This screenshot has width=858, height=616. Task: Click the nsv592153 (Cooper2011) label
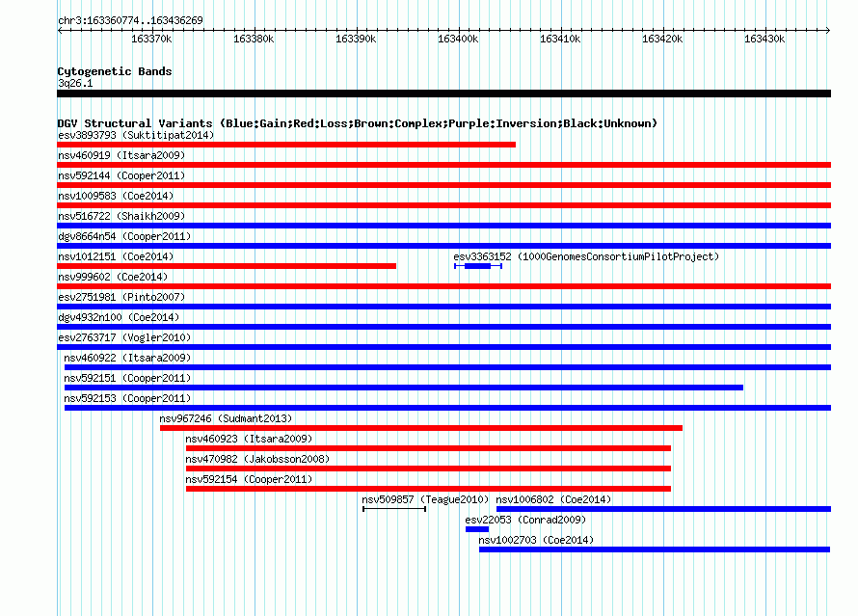[127, 398]
